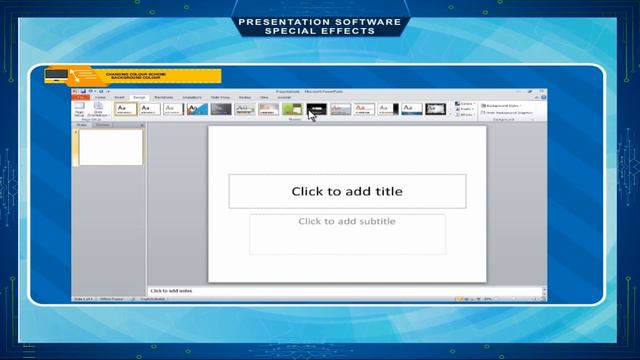Click the 'Click to add subtitle' placeholder
640x360 pixels.
click(347, 234)
